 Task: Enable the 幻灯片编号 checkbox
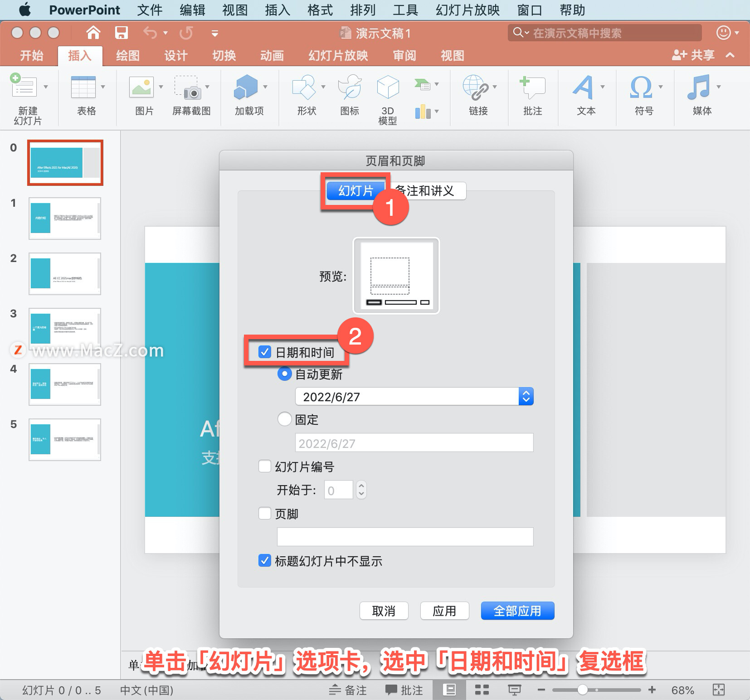point(265,466)
